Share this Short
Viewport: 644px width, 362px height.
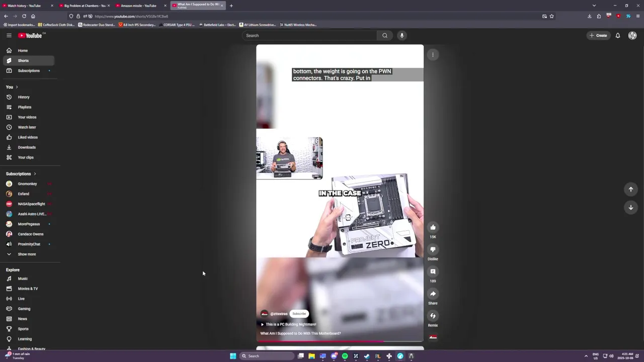pos(433,294)
